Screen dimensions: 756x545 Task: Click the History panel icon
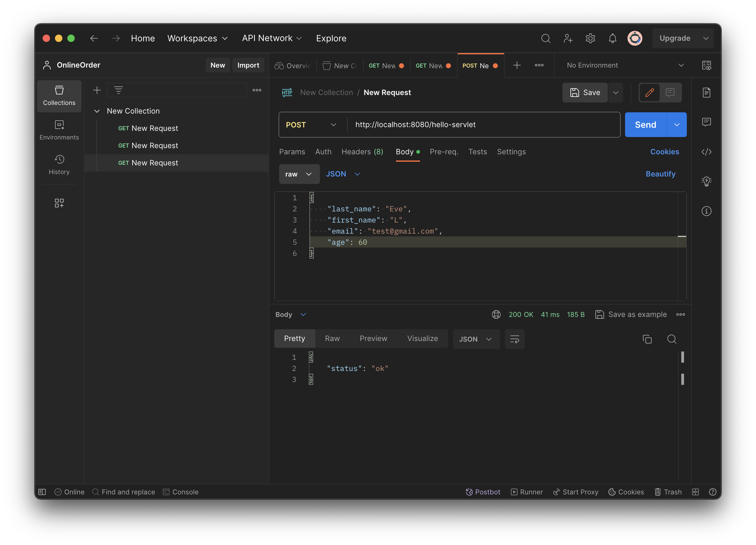pyautogui.click(x=59, y=159)
